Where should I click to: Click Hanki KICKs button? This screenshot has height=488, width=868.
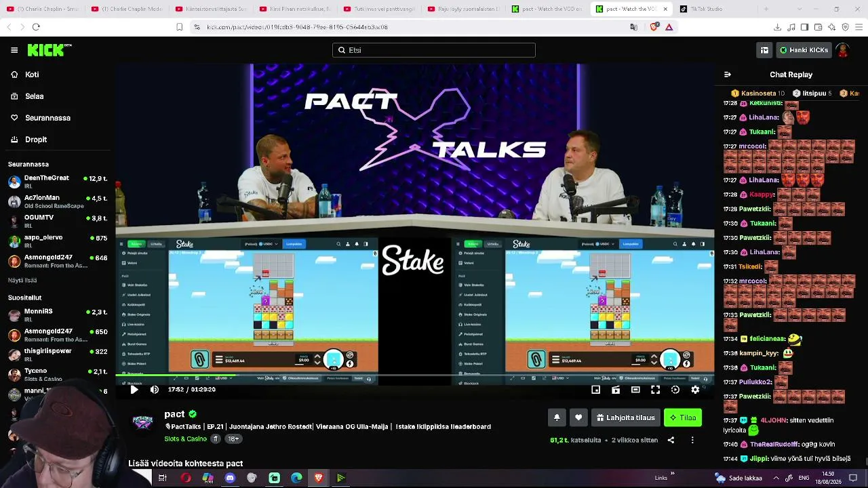pos(804,50)
